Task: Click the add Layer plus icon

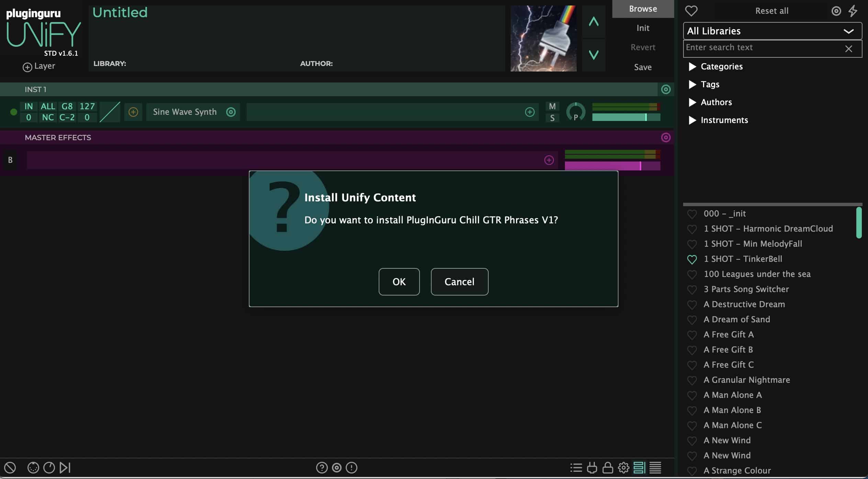Action: [27, 67]
